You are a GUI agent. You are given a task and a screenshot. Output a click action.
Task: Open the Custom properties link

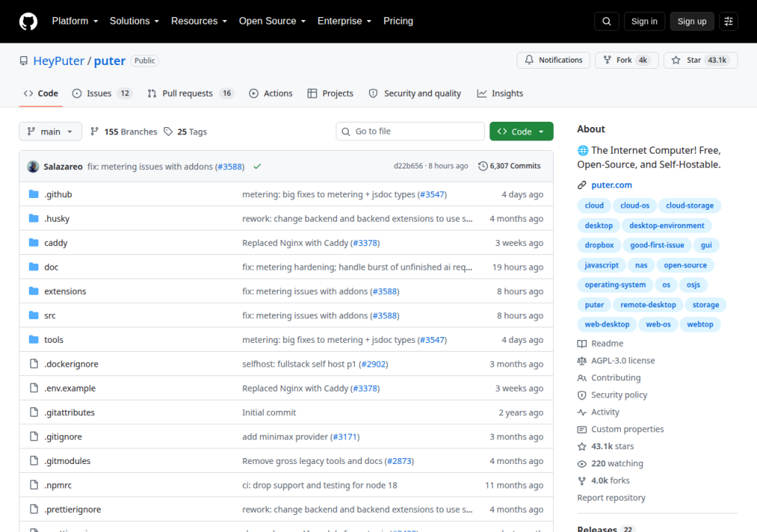(621, 429)
